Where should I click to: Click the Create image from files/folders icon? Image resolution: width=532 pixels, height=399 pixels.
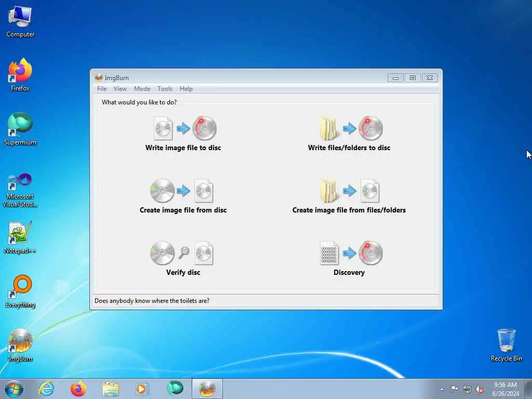click(x=349, y=191)
